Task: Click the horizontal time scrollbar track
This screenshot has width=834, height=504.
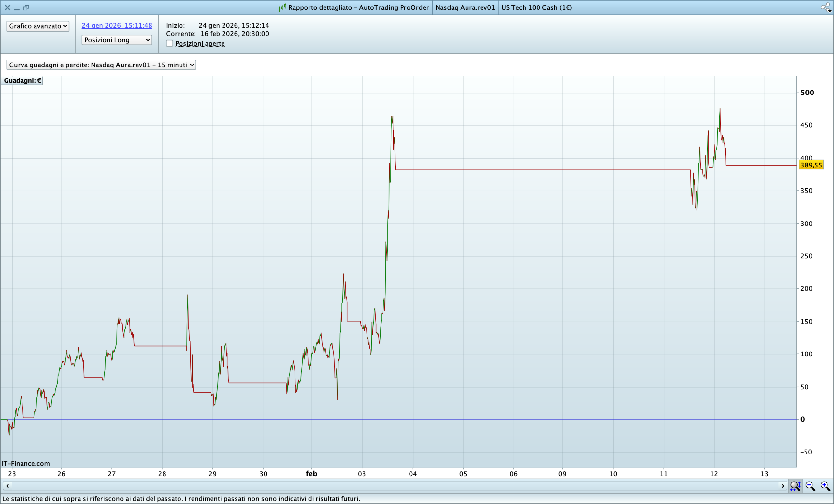Action: 393,486
